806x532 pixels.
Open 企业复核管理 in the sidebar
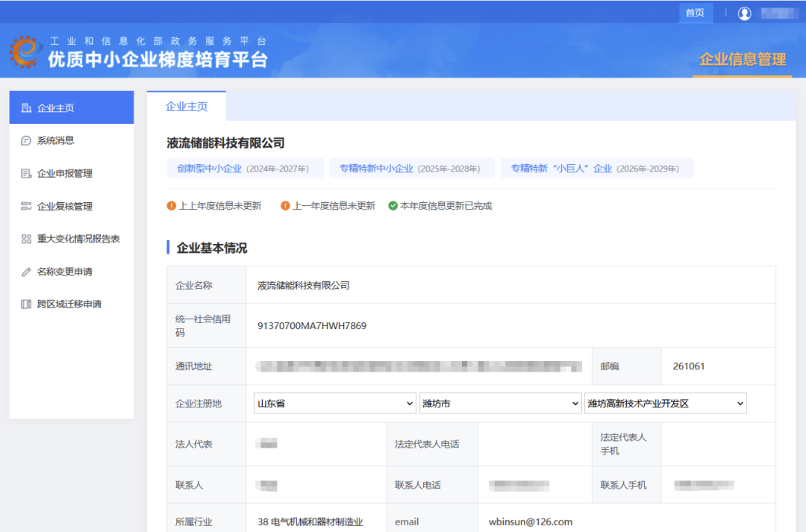coord(72,206)
